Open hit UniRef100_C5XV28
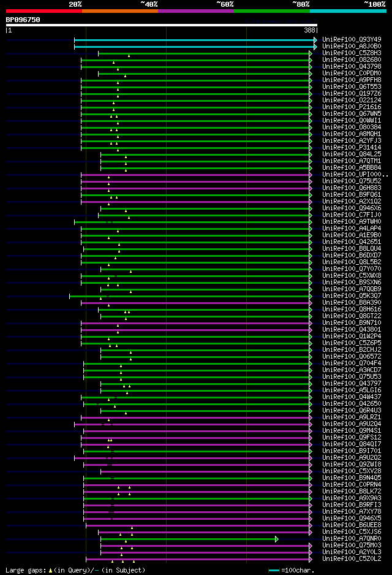 [x=352, y=471]
